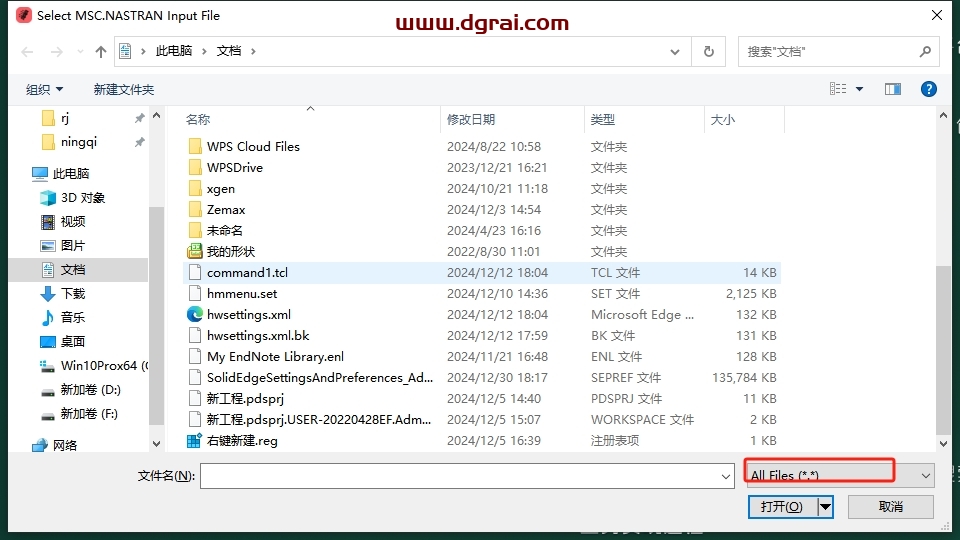The height and width of the screenshot is (540, 960).
Task: Open the help icon
Action: click(x=928, y=89)
